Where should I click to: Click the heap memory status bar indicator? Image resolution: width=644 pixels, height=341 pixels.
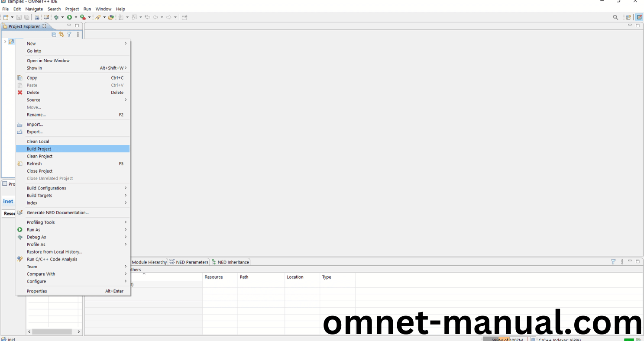coord(505,340)
